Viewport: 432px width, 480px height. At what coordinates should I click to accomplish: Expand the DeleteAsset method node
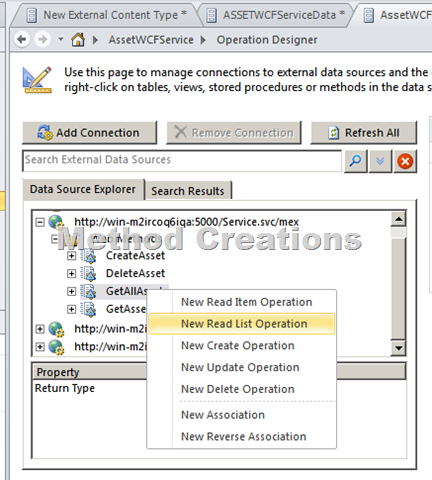[x=71, y=274]
